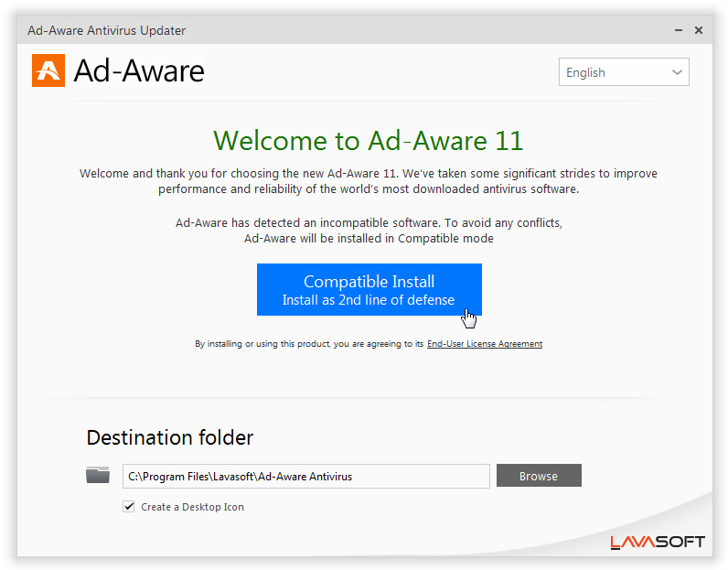Viewport: 728px width, 570px height.
Task: Open the English language dropdown
Action: (624, 72)
